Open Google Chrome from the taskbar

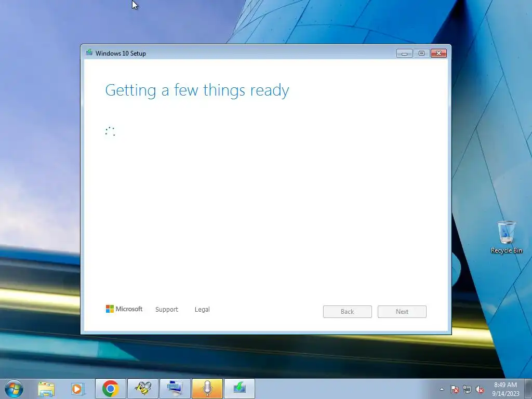point(111,389)
